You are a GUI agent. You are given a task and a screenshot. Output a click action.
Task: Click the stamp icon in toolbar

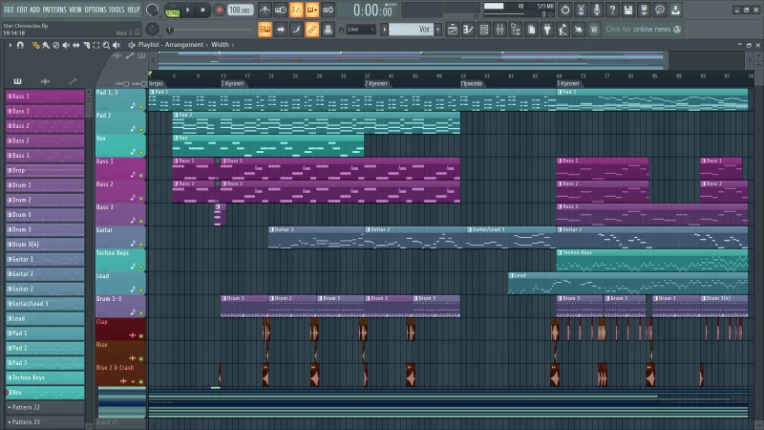tap(328, 30)
